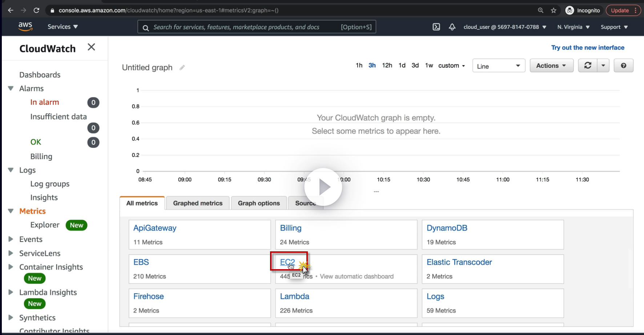The height and width of the screenshot is (335, 644).
Task: Switch to the Graph options tab
Action: (x=259, y=203)
